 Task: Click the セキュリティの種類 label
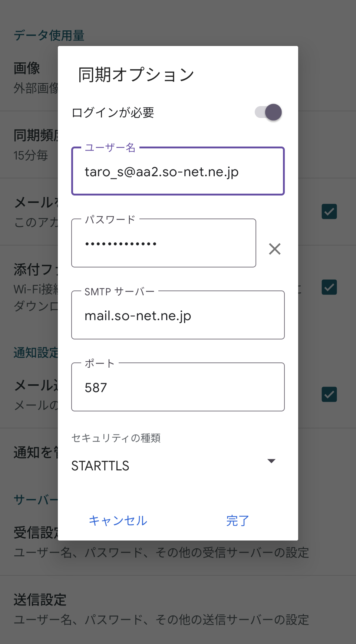[x=116, y=438]
